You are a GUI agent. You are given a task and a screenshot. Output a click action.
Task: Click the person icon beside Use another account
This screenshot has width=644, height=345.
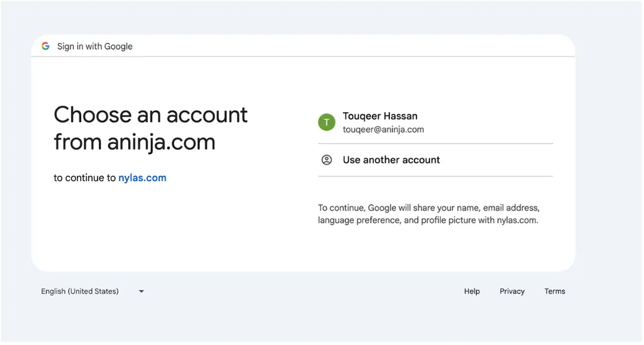tap(326, 160)
